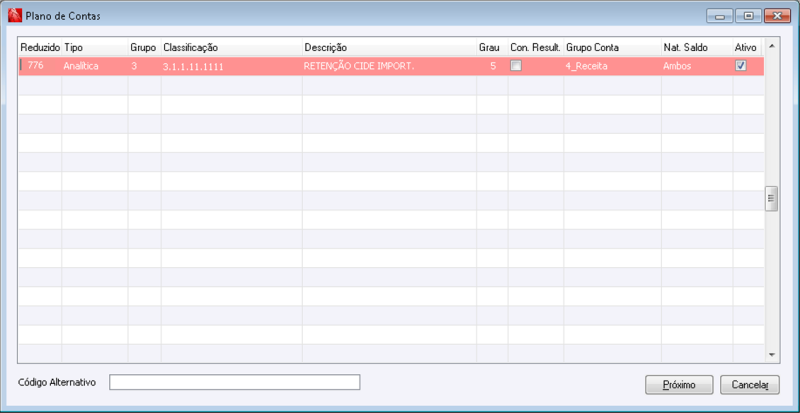The height and width of the screenshot is (413, 800).
Task: Select the Grau value 5 cell
Action: [x=492, y=66]
